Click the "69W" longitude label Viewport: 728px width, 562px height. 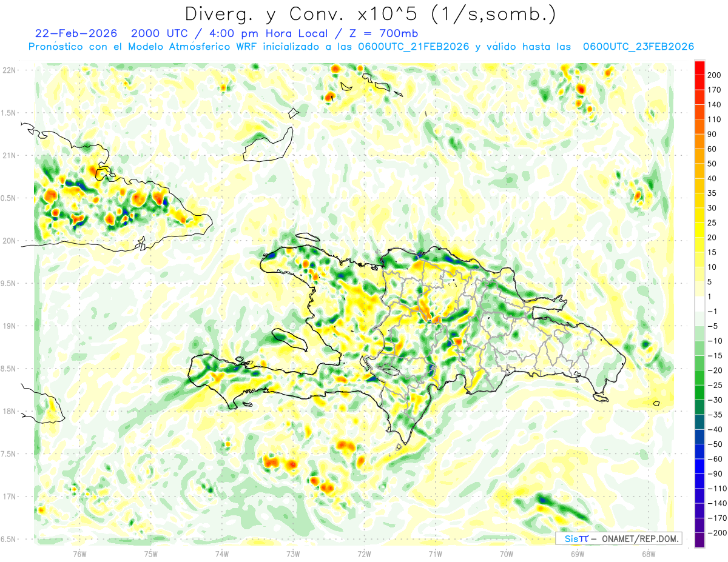coord(578,553)
